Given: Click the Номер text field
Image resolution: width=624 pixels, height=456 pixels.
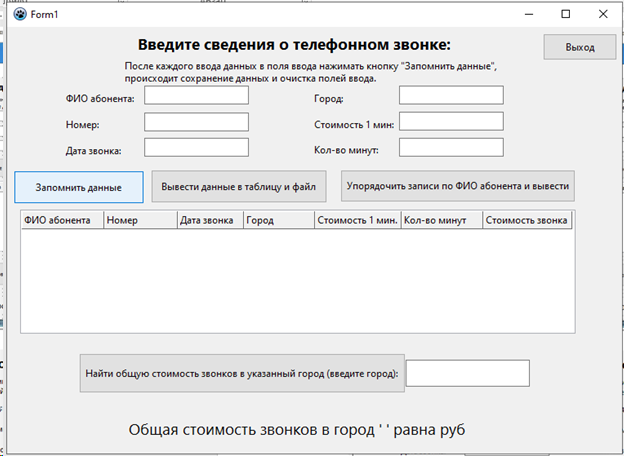Looking at the screenshot, I should point(196,122).
